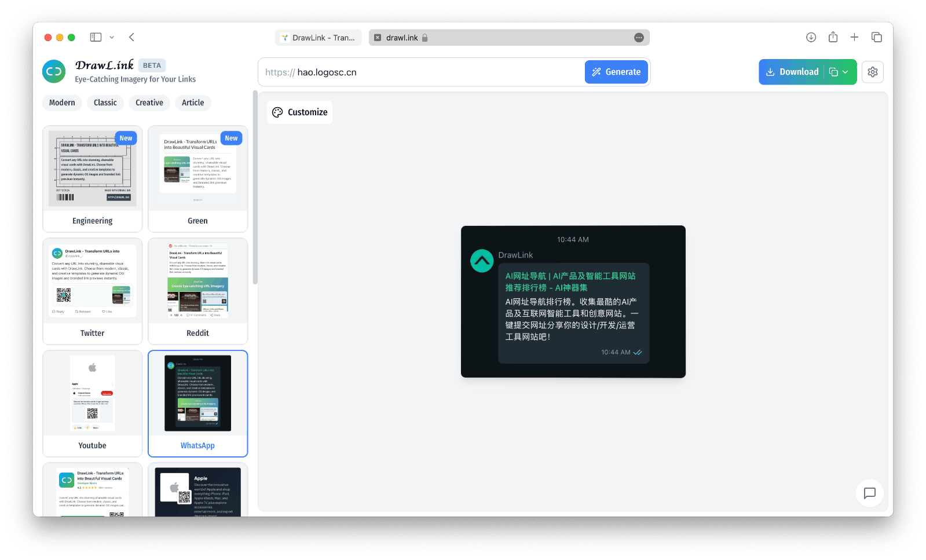This screenshot has height=560, width=926.
Task: Click the BETA badge
Action: [152, 65]
